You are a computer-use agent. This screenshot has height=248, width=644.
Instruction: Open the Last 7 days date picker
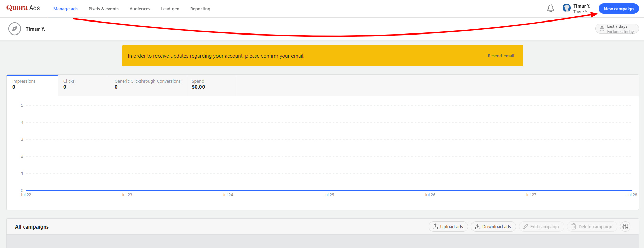pyautogui.click(x=617, y=29)
